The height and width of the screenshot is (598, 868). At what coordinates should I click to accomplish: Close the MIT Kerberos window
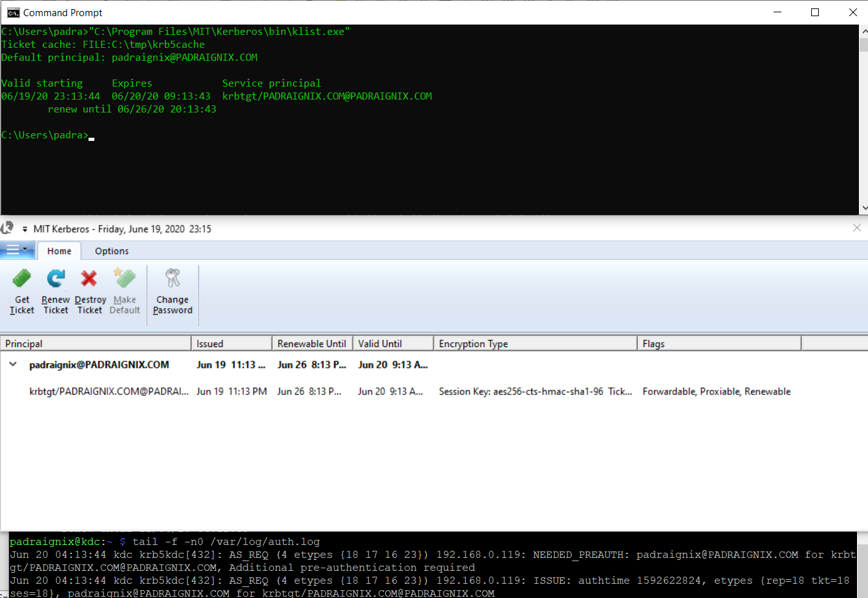click(x=856, y=228)
